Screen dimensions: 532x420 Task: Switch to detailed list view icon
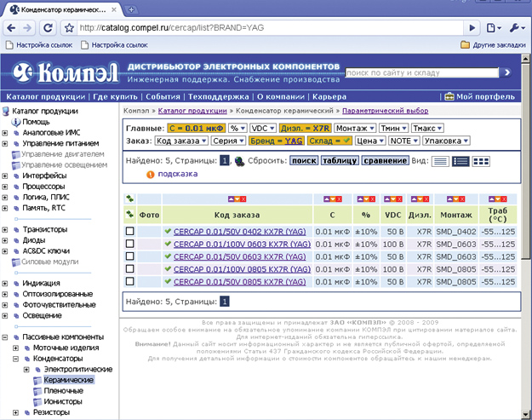[460, 161]
